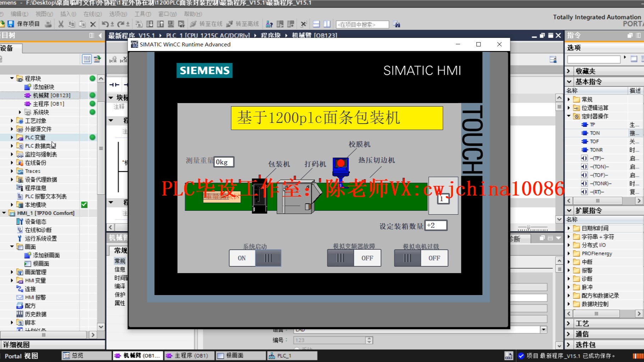
Task: Switch to the PLC_1 taskbar tab
Action: [x=292, y=355]
